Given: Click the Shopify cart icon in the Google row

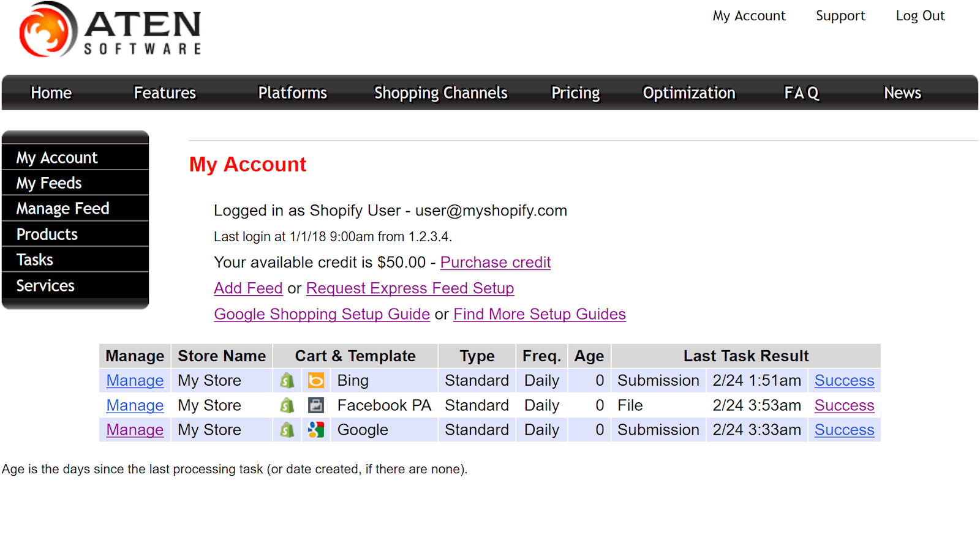Looking at the screenshot, I should click(x=286, y=429).
